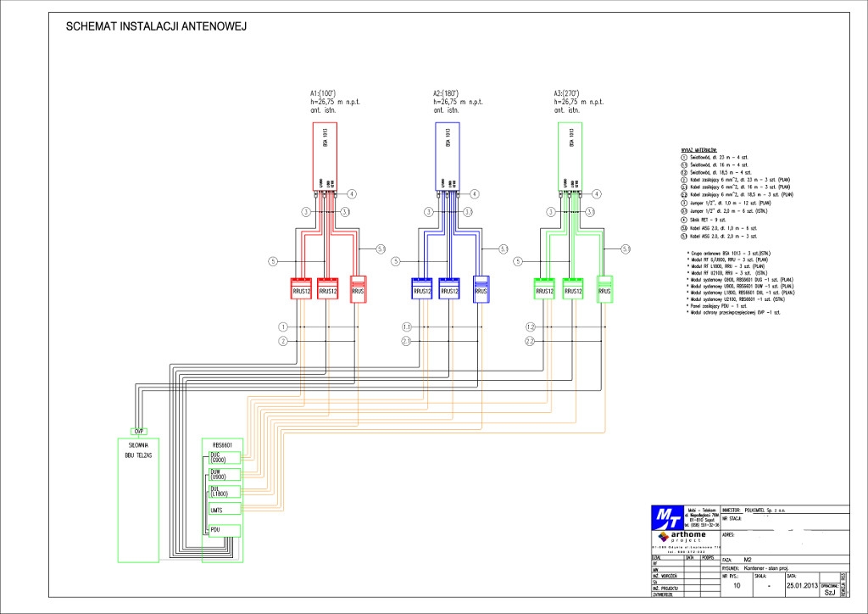Click the 'RBS6601' cabinet label
Image resolution: width=868 pixels, height=614 pixels.
(x=222, y=445)
